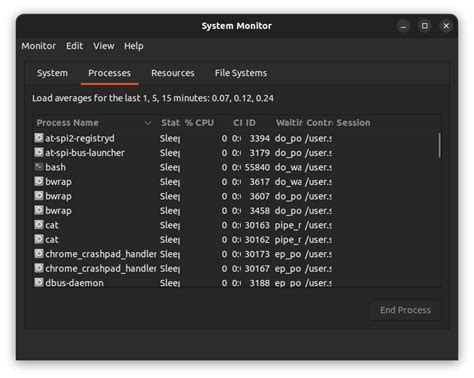Image resolution: width=474 pixels, height=378 pixels.
Task: Sort by Process Name column header
Action: [67, 123]
